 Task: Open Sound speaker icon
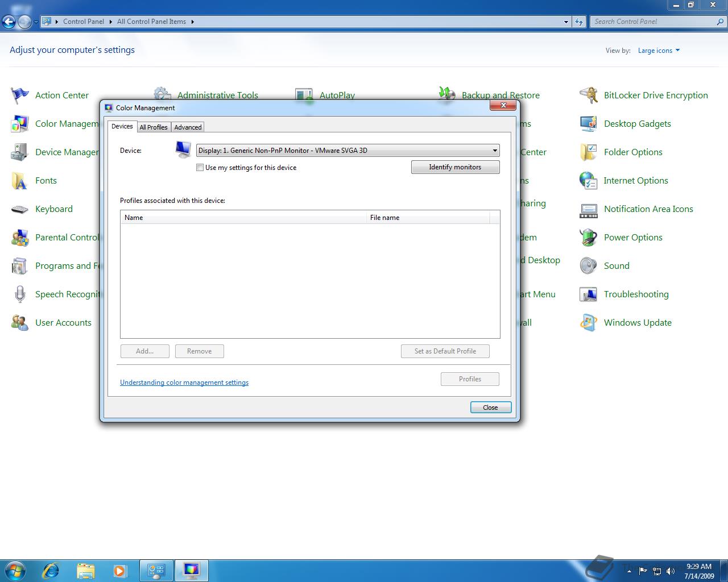589,265
